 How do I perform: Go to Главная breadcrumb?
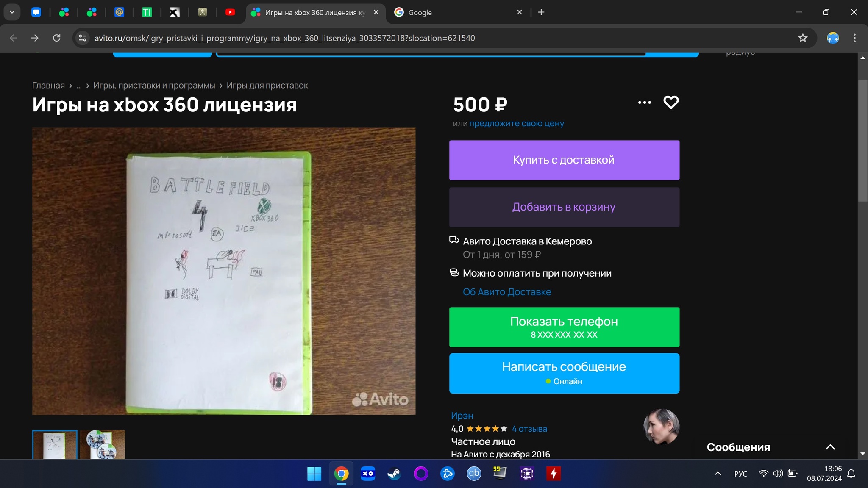point(48,85)
